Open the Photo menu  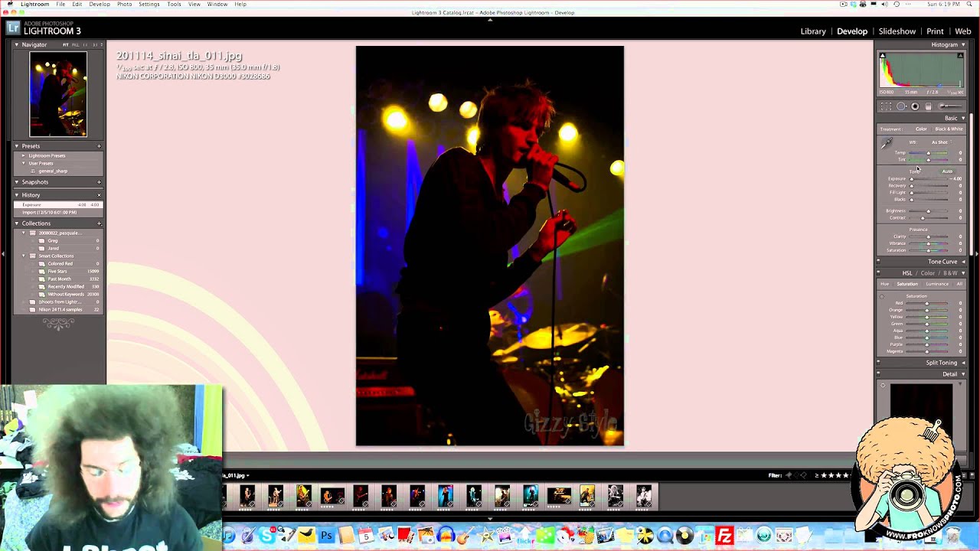click(x=124, y=5)
